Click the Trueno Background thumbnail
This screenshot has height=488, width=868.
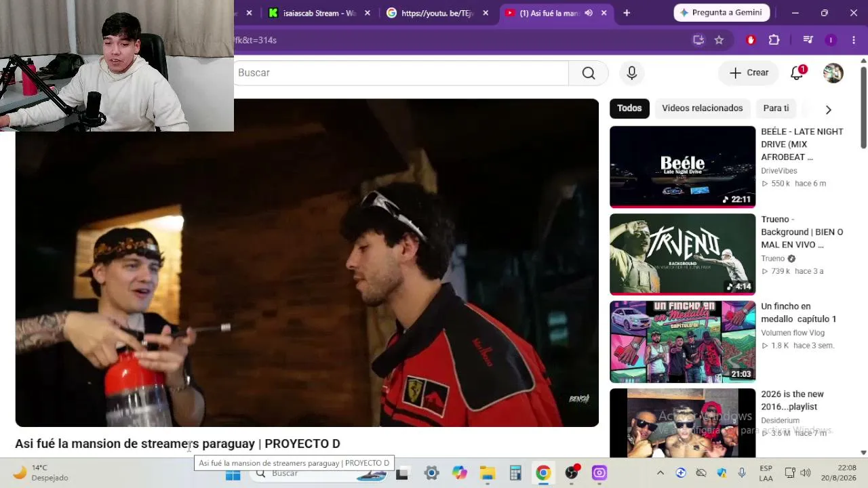coord(682,254)
